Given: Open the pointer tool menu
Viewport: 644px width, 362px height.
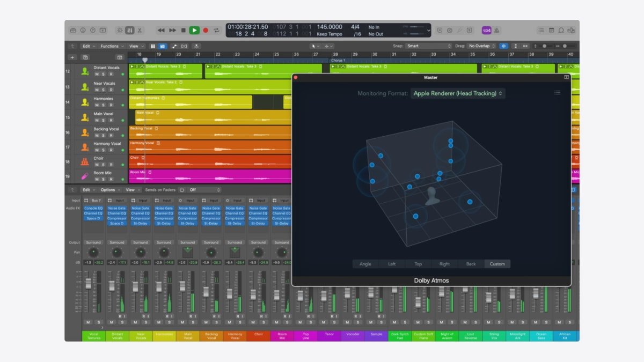Looking at the screenshot, I should 315,46.
